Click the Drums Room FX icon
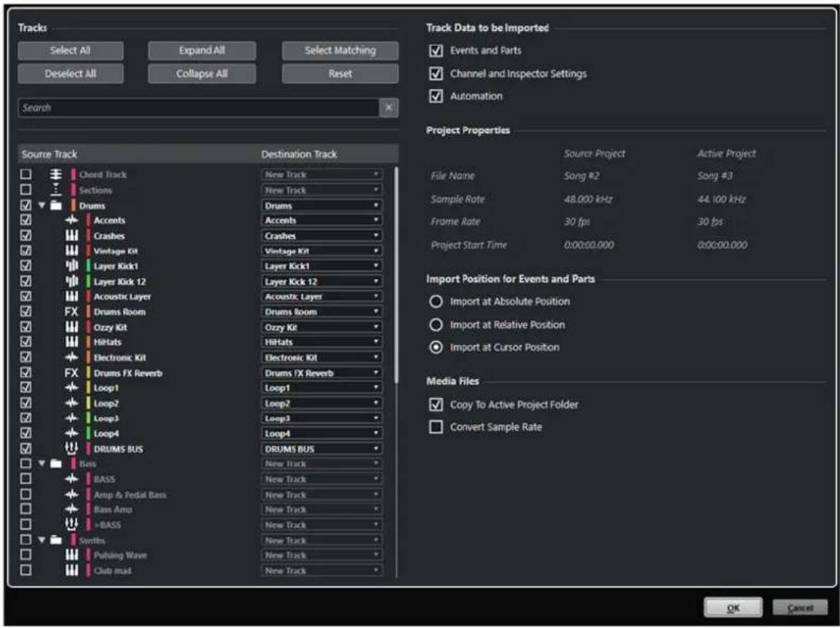The width and height of the screenshot is (840, 628). tap(72, 312)
